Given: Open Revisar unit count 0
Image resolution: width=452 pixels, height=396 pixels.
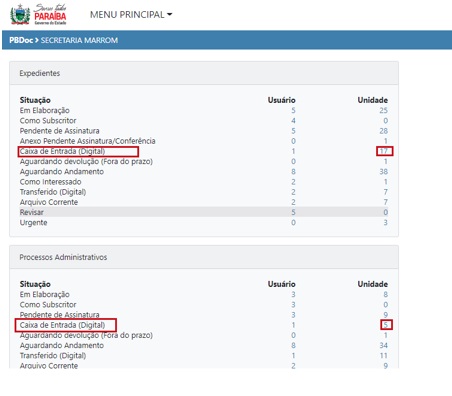Looking at the screenshot, I should pyautogui.click(x=385, y=212).
